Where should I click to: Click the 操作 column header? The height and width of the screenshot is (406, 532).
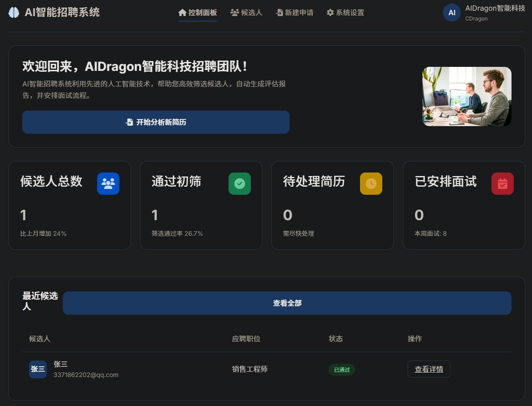tap(415, 339)
